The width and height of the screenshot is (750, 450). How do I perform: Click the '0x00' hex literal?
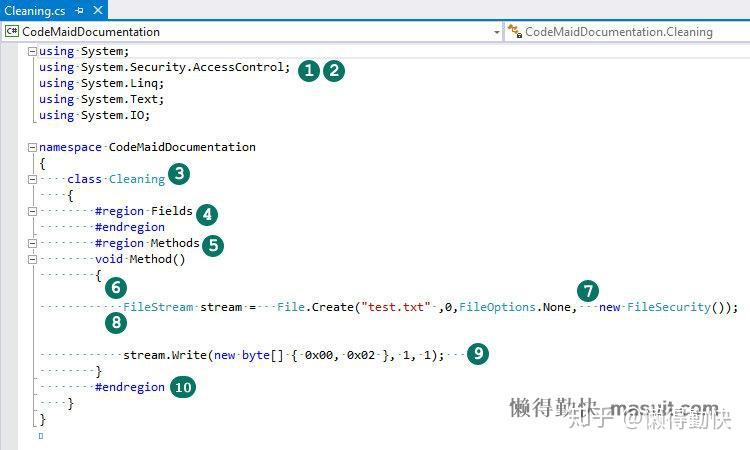pos(319,355)
